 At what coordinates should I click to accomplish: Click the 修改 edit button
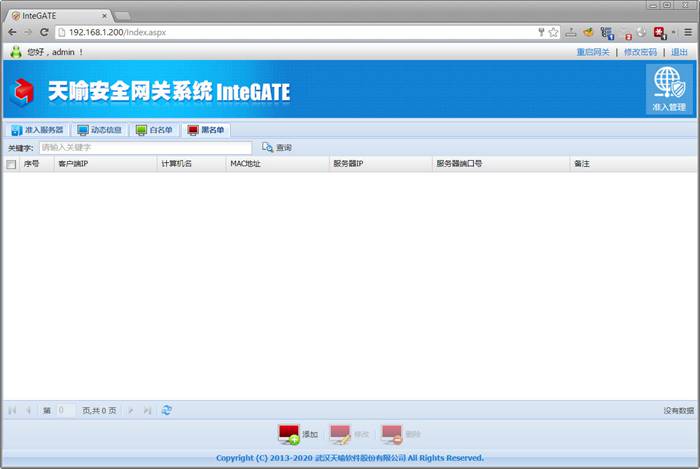click(x=350, y=434)
